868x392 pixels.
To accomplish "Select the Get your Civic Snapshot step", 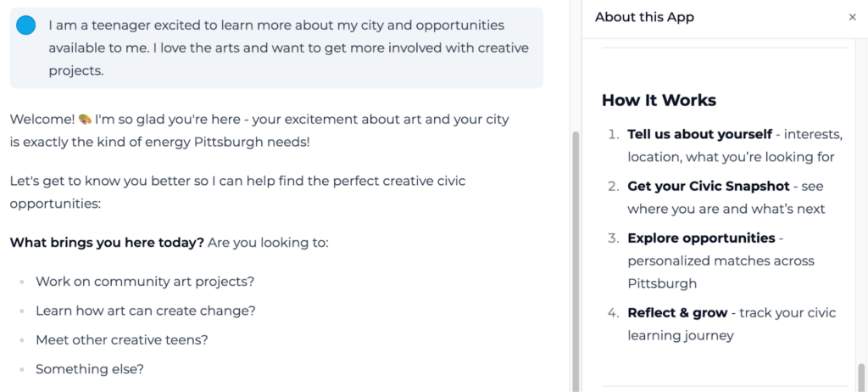I will (708, 186).
